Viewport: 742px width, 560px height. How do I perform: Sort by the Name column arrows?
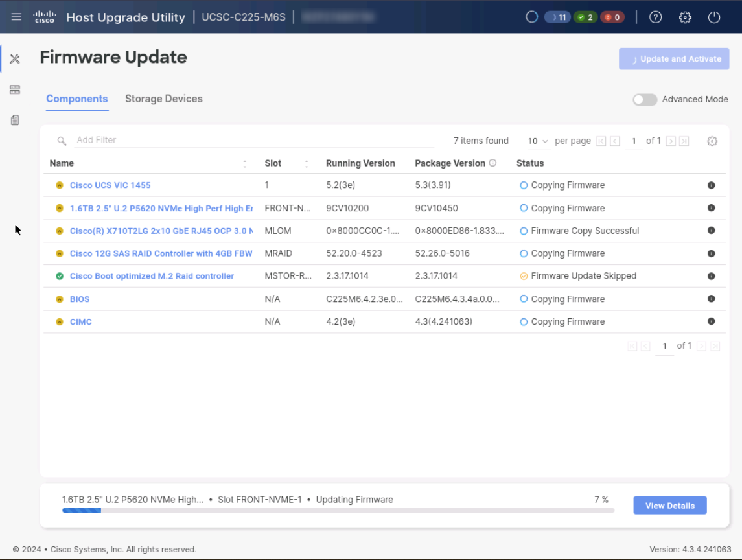pyautogui.click(x=245, y=164)
